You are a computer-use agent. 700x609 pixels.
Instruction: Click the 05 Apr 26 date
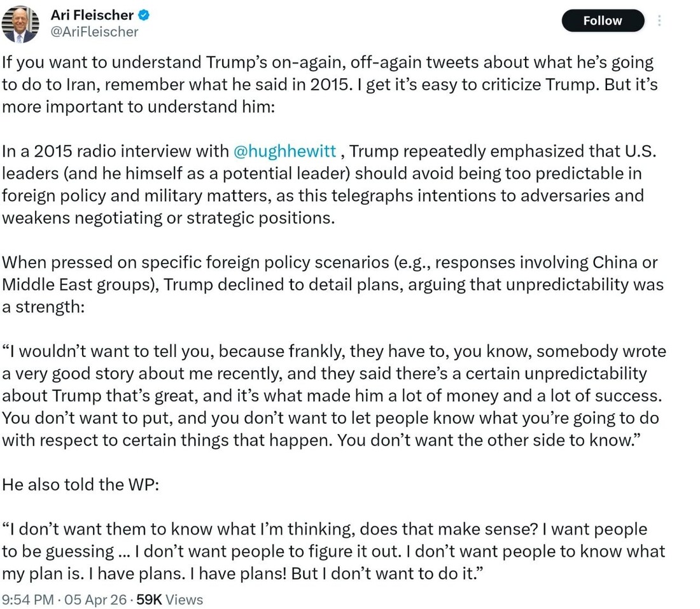97,599
